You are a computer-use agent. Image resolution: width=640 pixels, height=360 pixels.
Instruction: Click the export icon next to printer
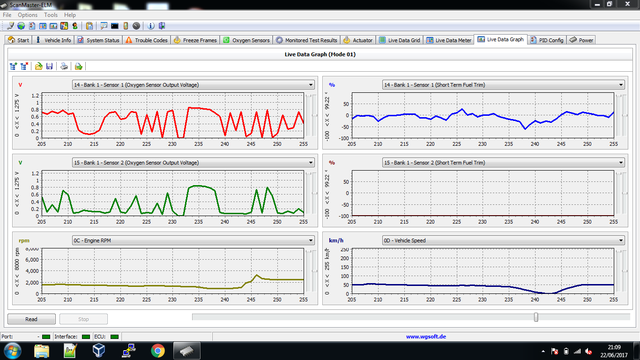(x=78, y=66)
